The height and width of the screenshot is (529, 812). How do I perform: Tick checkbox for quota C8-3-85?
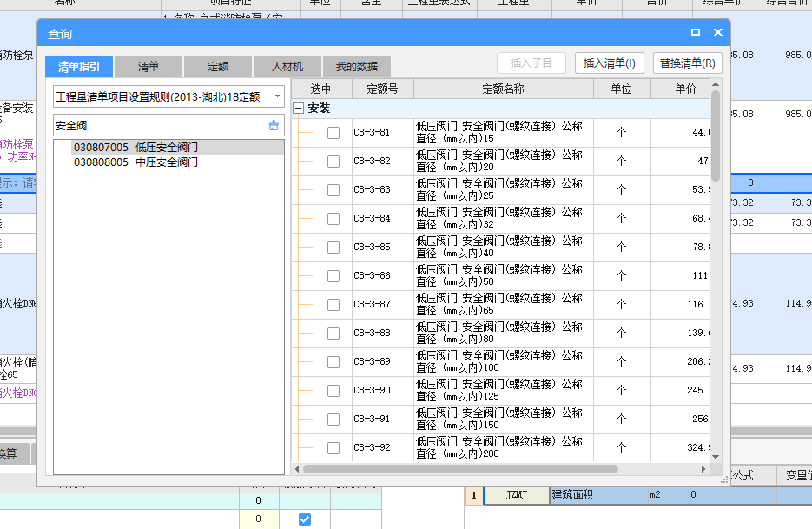(x=333, y=248)
